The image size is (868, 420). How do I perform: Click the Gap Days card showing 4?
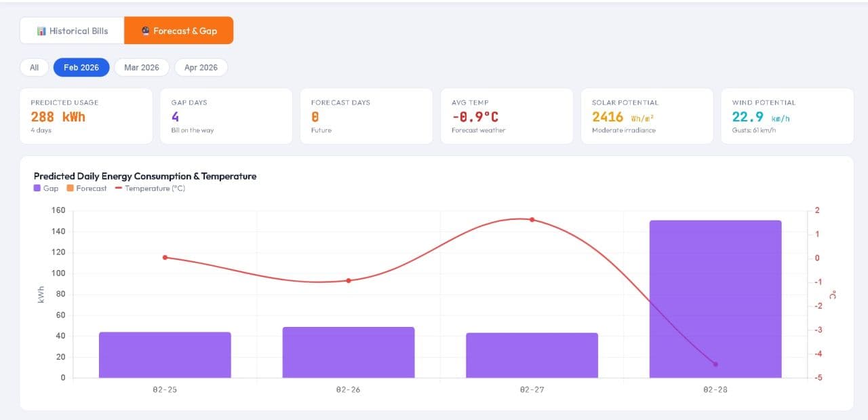click(x=226, y=116)
